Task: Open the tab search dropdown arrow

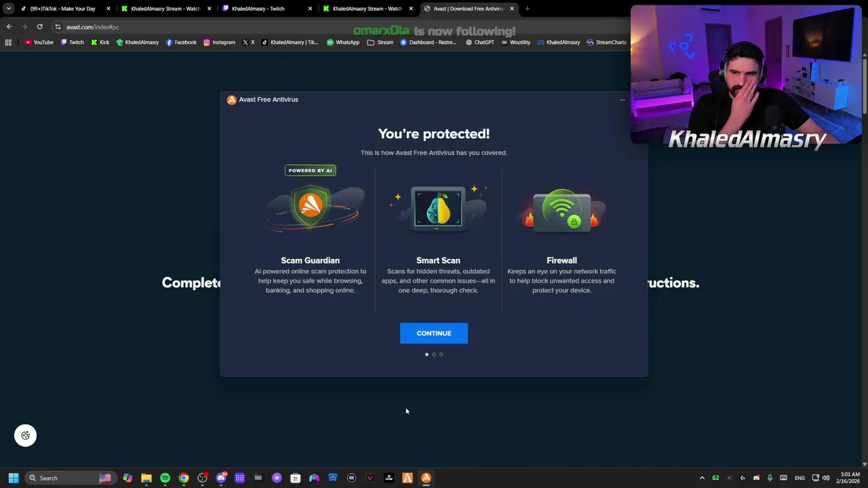Action: point(8,9)
